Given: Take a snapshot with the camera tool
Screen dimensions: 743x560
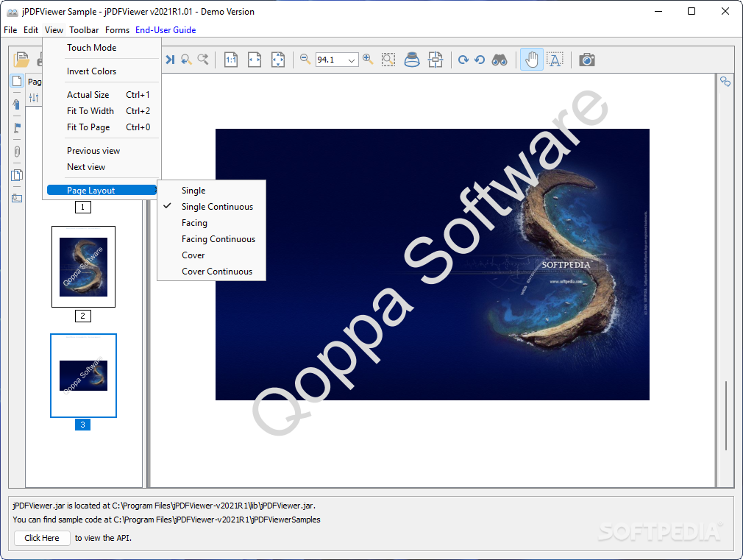Looking at the screenshot, I should coord(586,60).
